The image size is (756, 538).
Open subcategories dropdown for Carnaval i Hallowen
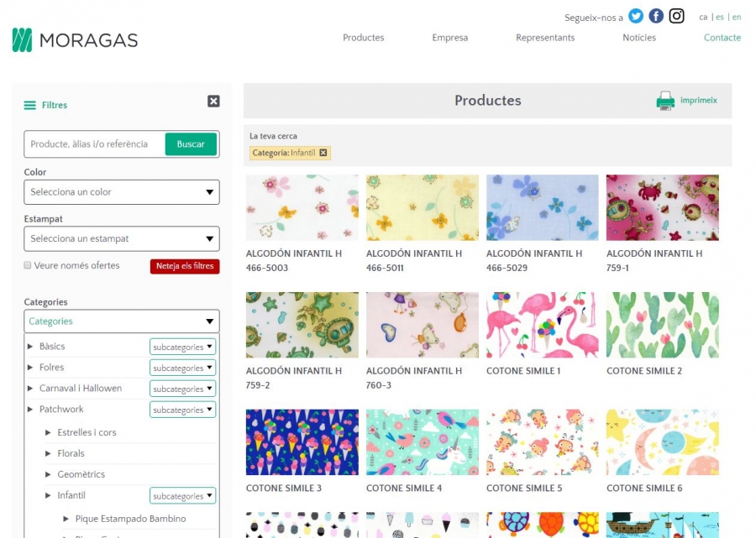tap(182, 389)
